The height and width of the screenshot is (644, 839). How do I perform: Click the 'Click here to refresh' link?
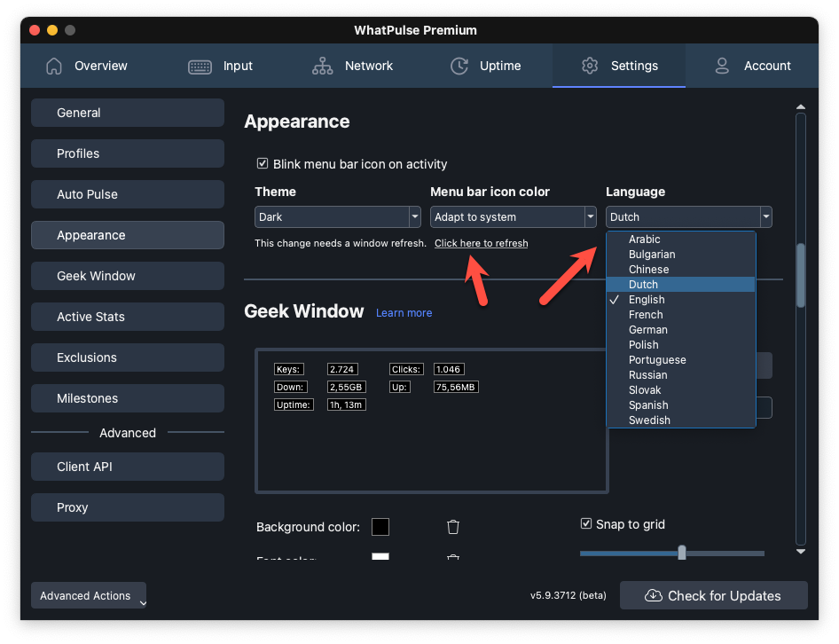click(x=481, y=243)
